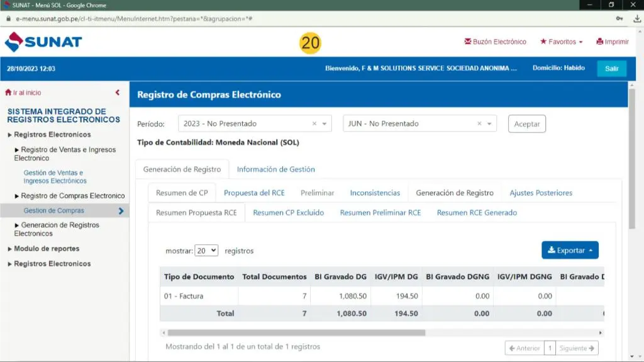
Task: Open the year period dropdown
Action: click(325, 124)
